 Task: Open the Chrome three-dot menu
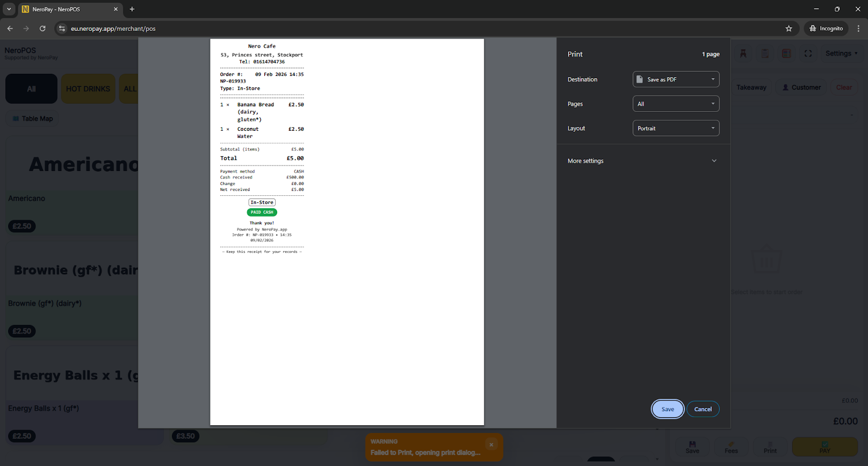point(858,29)
